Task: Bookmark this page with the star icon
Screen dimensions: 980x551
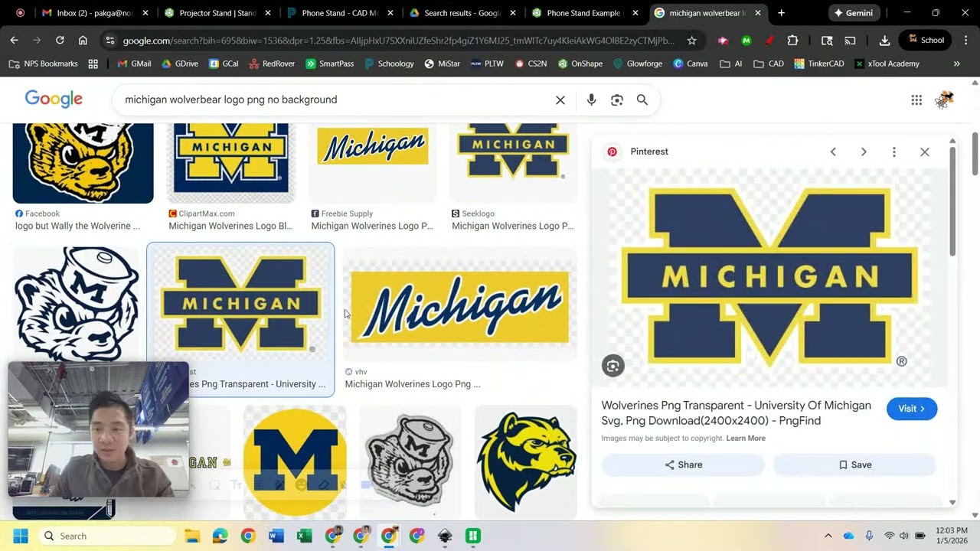Action: coord(692,40)
